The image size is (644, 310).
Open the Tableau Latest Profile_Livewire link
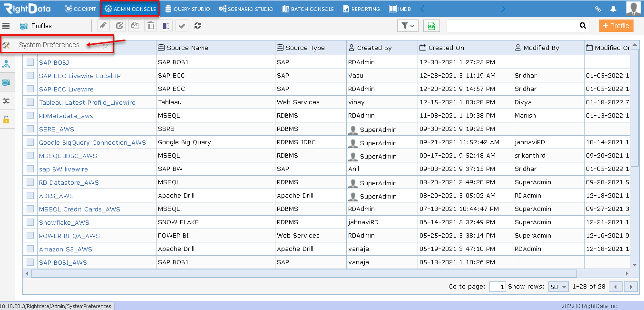click(87, 102)
